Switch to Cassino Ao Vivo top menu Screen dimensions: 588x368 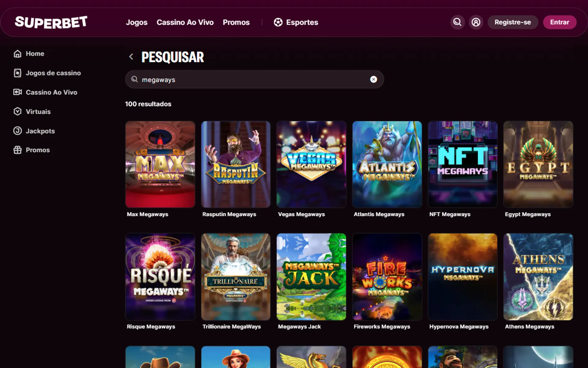tap(185, 22)
